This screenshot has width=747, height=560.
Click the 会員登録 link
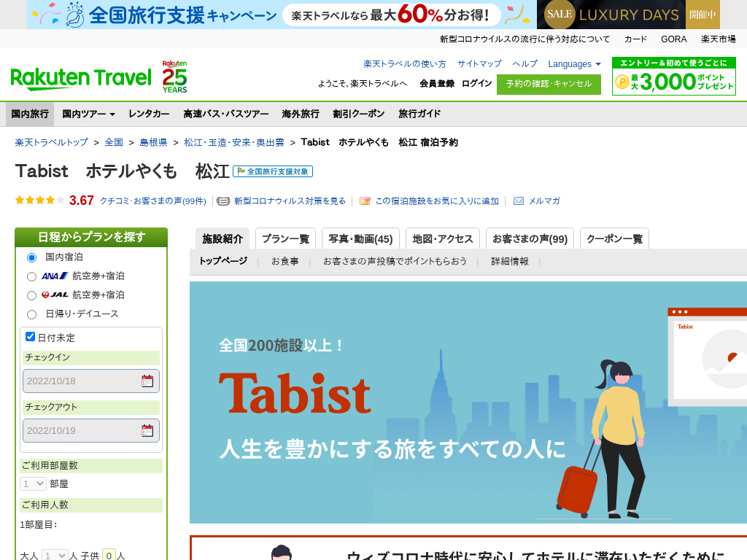437,84
